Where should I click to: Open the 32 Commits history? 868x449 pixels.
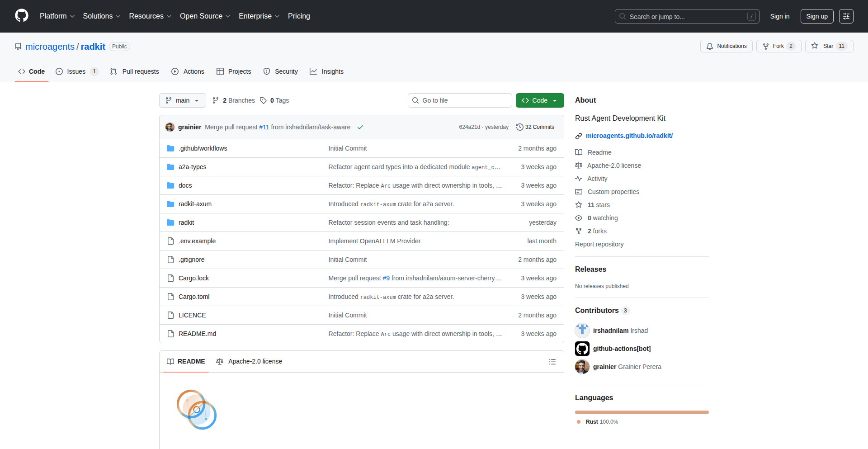(x=535, y=127)
